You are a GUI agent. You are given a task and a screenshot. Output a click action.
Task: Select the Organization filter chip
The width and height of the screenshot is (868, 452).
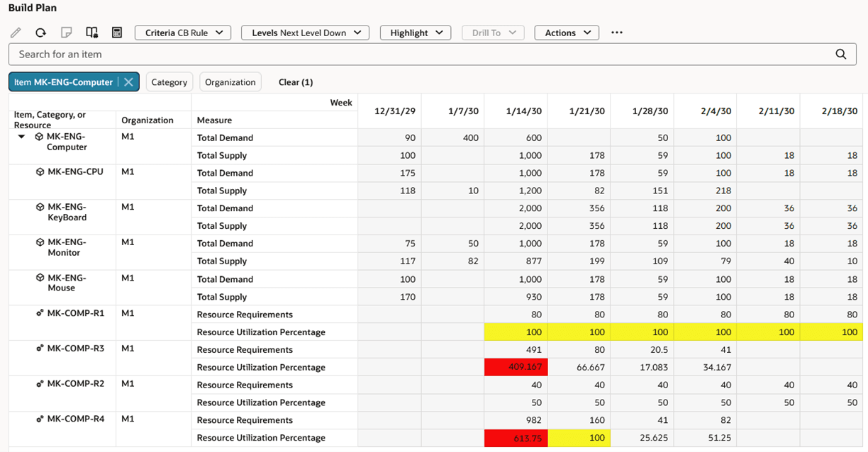point(230,82)
